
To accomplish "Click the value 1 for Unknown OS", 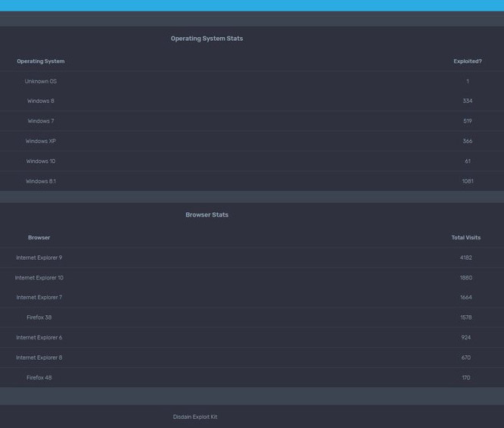I will pyautogui.click(x=468, y=81).
